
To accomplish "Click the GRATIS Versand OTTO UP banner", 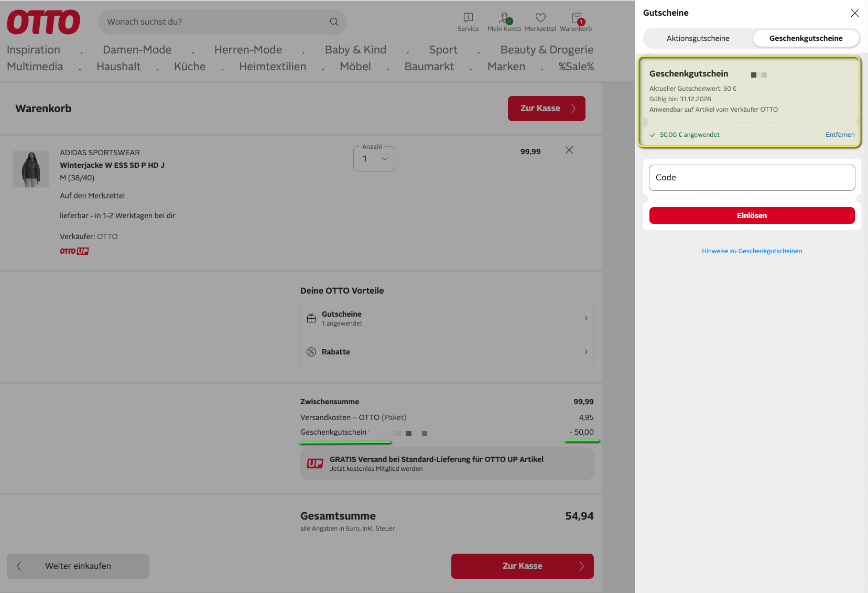I will pyautogui.click(x=447, y=463).
